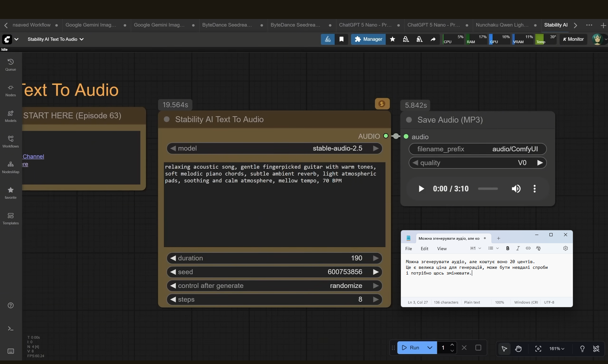Mute the audio player volume
Screen dimensions: 608x364
coord(516,189)
